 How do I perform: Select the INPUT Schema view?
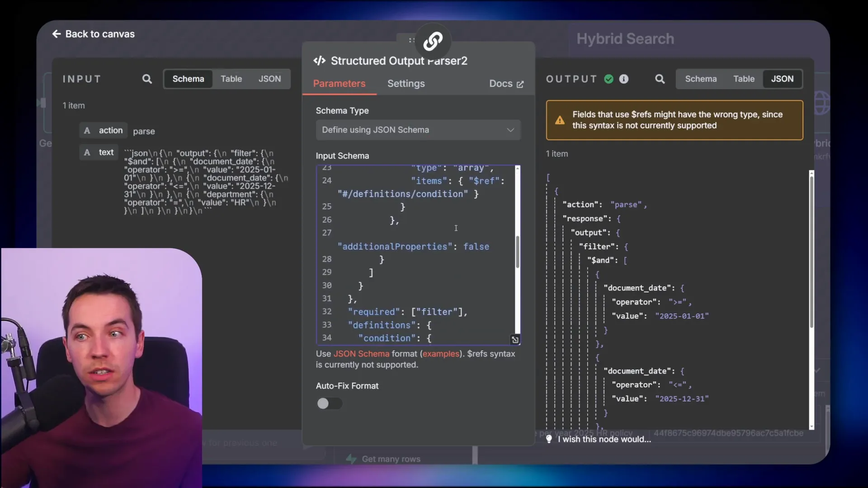(x=188, y=79)
